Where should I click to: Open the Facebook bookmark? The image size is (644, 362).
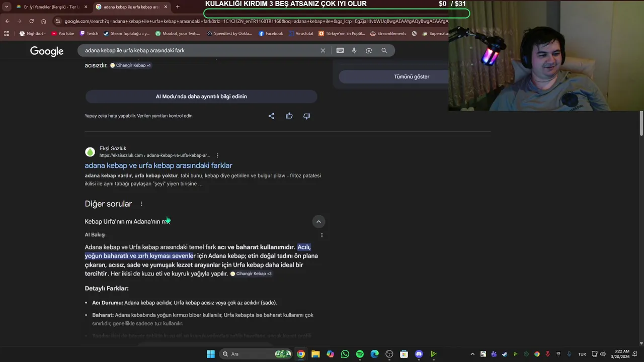271,34
